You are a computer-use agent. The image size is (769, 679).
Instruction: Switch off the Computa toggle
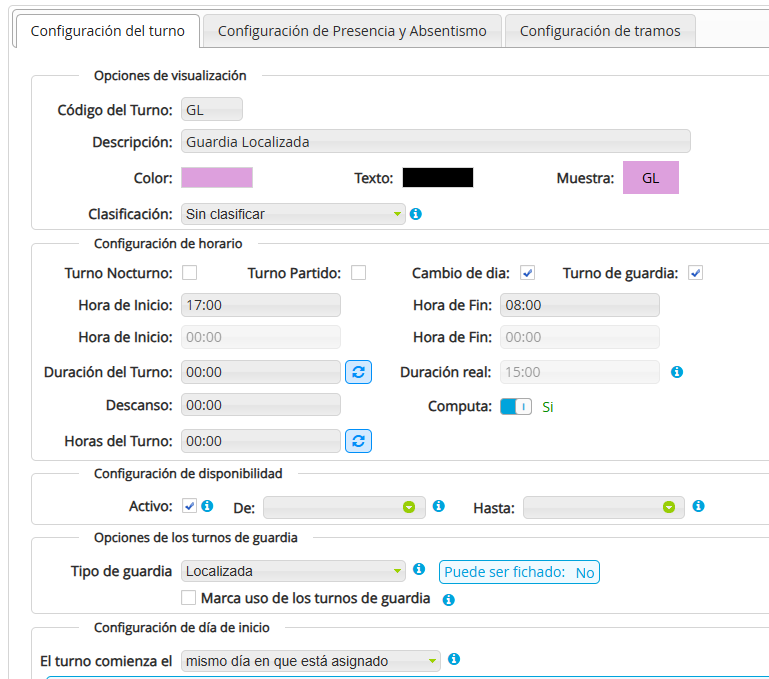[x=516, y=407]
